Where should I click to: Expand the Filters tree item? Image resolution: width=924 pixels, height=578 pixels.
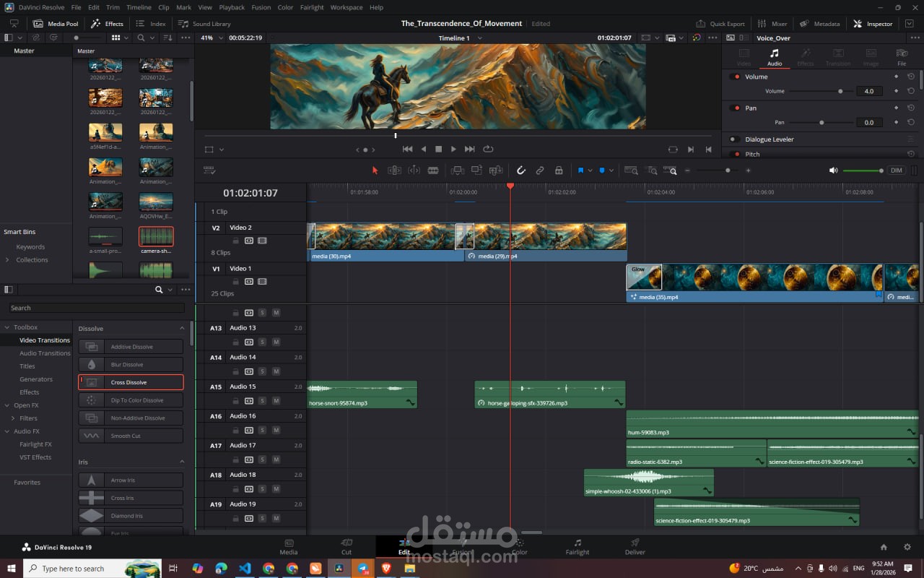pyautogui.click(x=13, y=418)
